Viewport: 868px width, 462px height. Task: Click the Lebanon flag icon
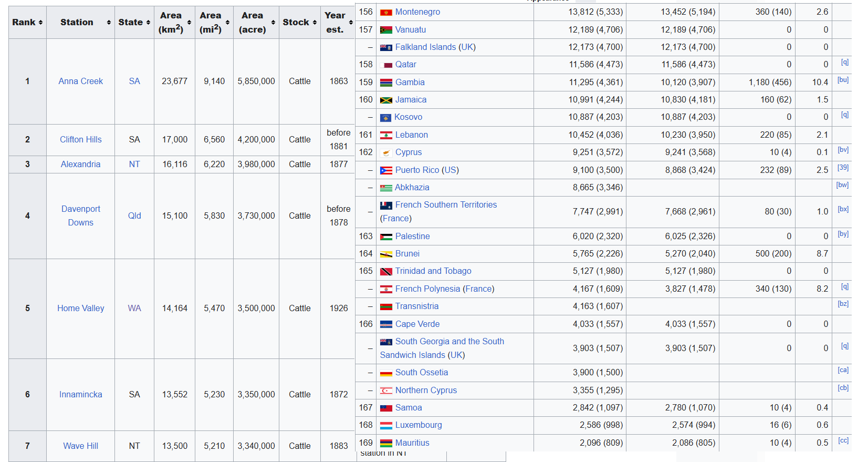click(386, 135)
